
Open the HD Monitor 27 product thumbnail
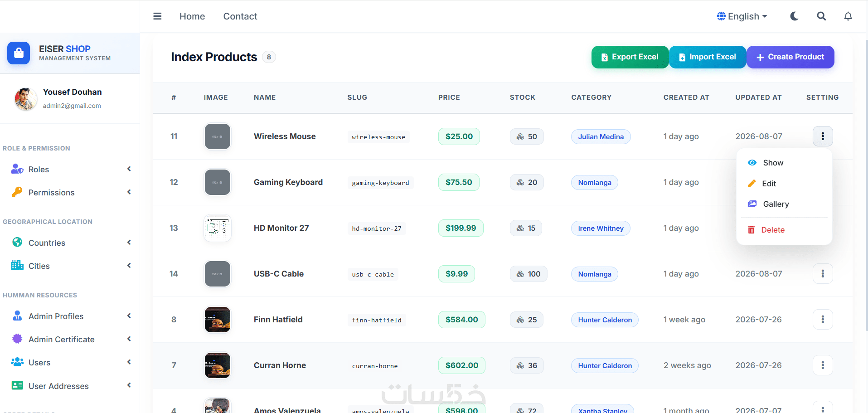[218, 228]
